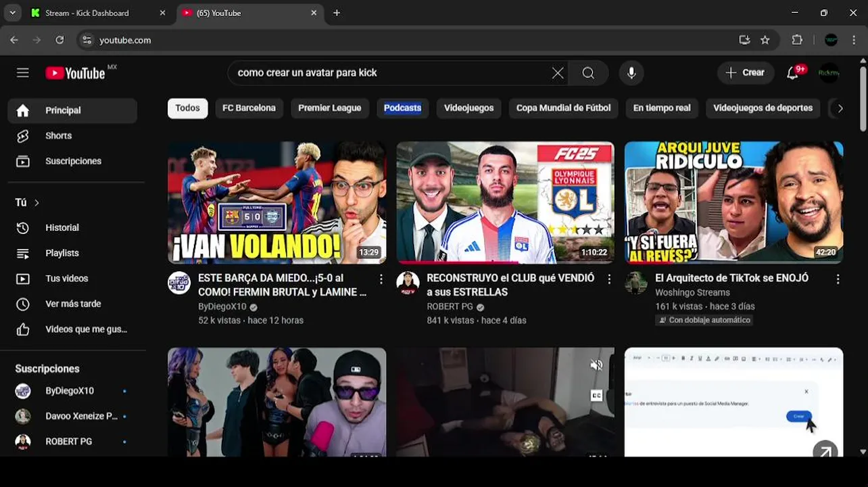
Task: Clear the search box with X
Action: tap(558, 73)
